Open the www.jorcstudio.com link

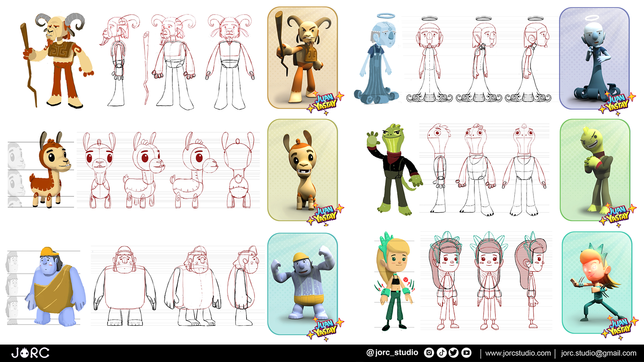click(x=518, y=353)
